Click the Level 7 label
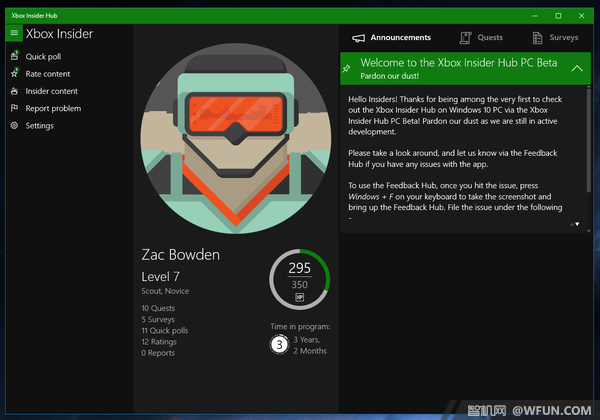The width and height of the screenshot is (600, 420). [160, 277]
